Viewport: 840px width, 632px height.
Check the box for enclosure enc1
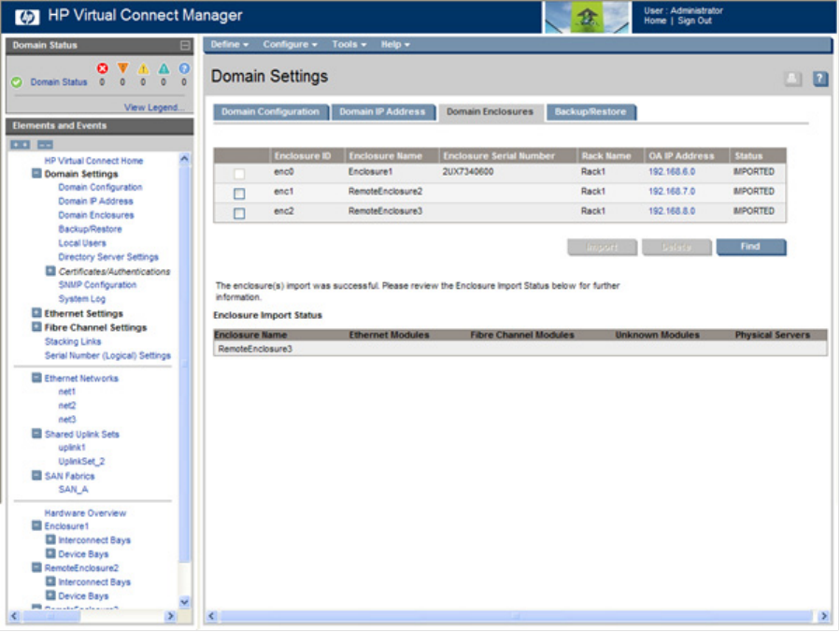[x=239, y=194]
